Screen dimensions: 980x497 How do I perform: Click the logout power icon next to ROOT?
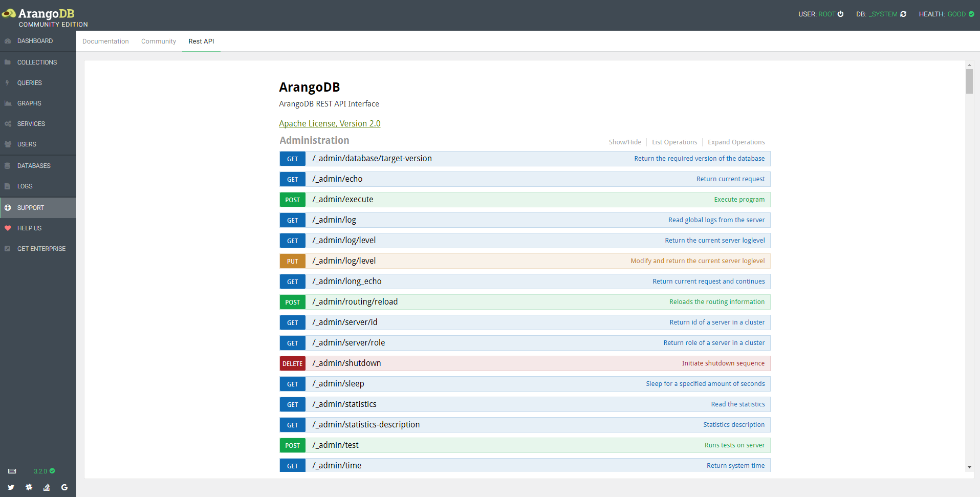[x=840, y=14]
